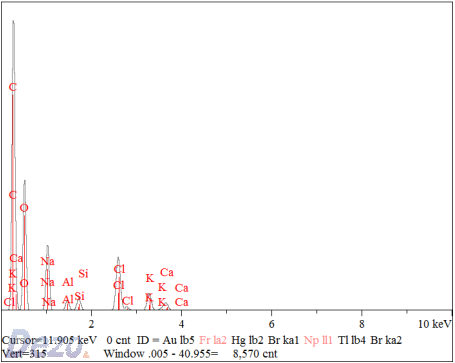Click the Br ka1 ID entry
This screenshot has width=455, height=363.
click(x=284, y=340)
